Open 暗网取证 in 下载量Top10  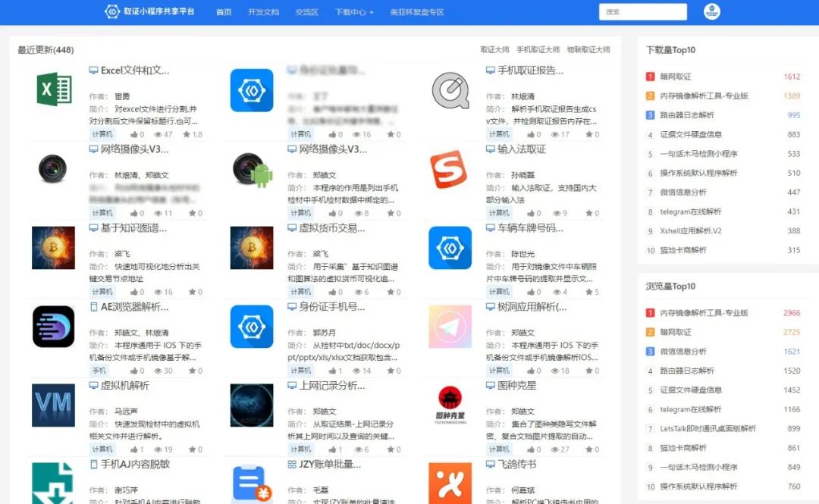676,77
